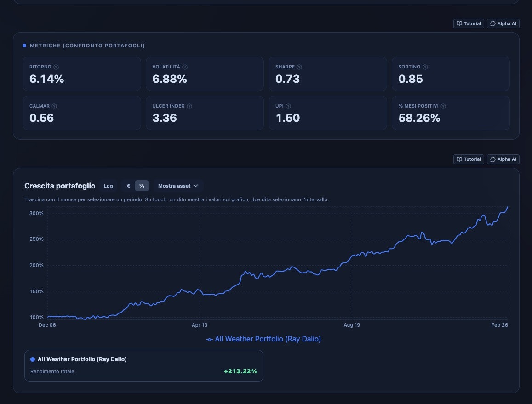532x404 pixels.
Task: Click the Sharpe help icon
Action: click(299, 67)
